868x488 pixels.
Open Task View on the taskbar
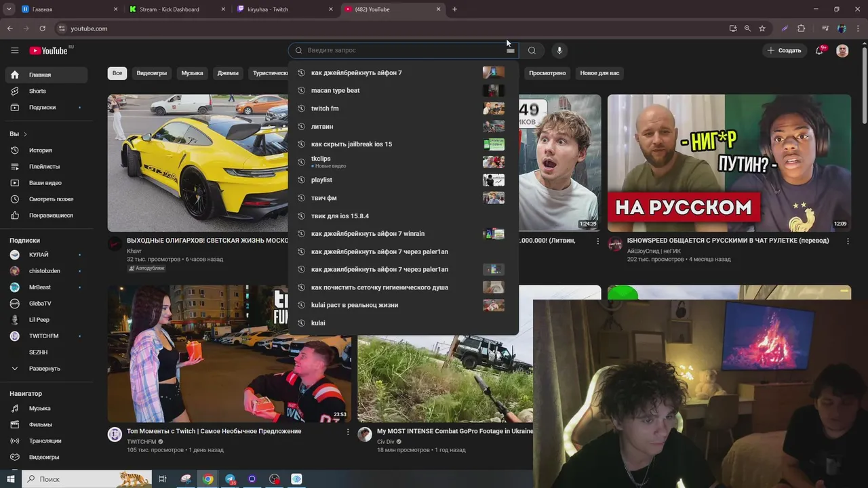point(163,479)
